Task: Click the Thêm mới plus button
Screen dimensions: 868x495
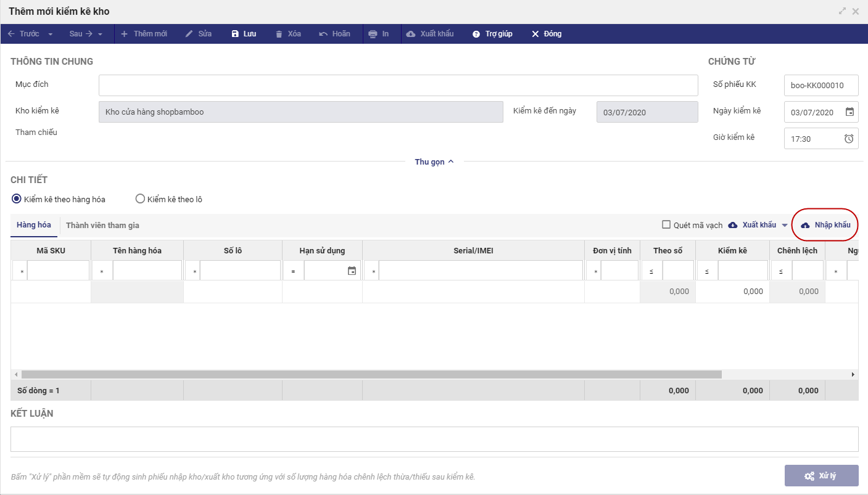Action: point(144,34)
